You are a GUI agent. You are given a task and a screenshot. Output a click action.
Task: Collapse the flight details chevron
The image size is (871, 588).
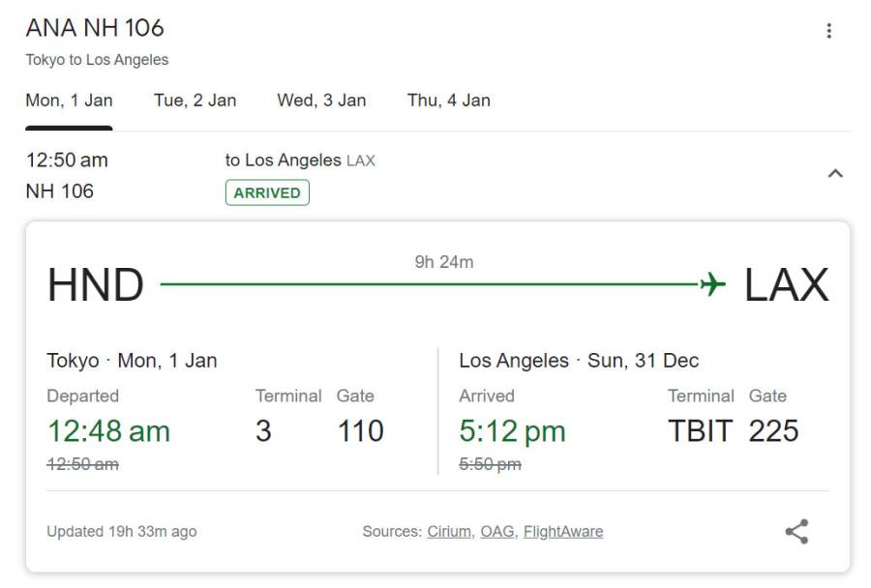pyautogui.click(x=835, y=174)
